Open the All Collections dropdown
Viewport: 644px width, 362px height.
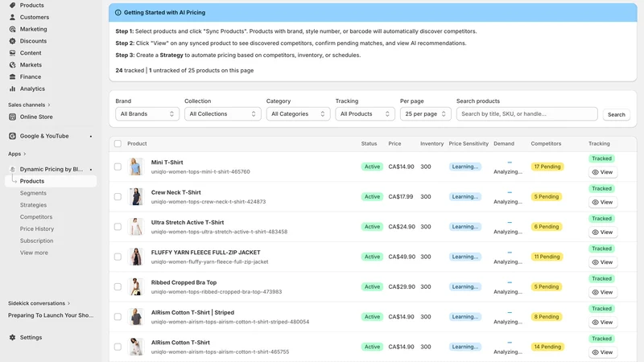tap(223, 113)
